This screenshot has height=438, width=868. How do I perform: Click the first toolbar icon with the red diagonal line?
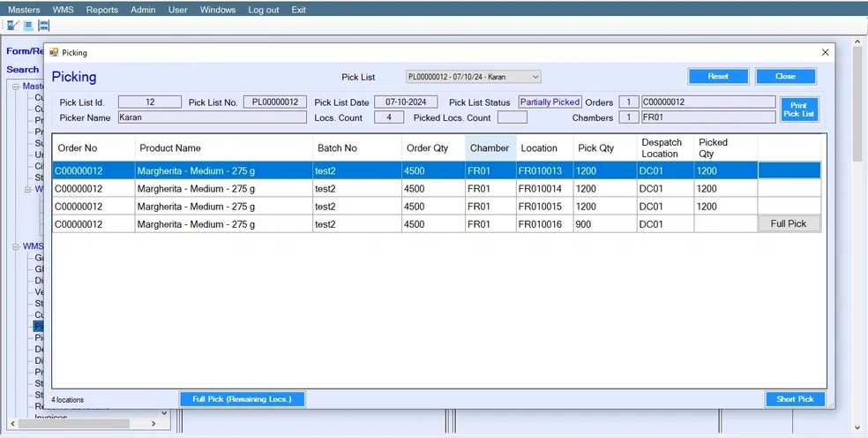point(13,26)
